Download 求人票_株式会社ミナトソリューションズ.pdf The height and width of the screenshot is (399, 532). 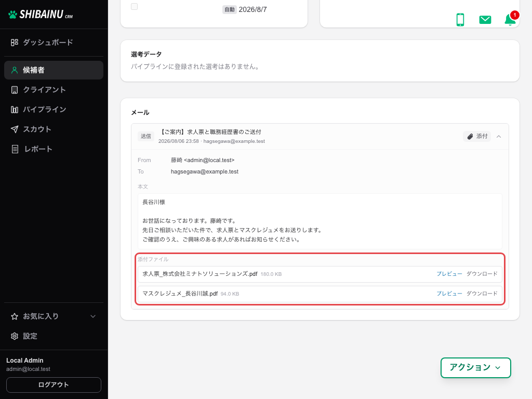[482, 274]
